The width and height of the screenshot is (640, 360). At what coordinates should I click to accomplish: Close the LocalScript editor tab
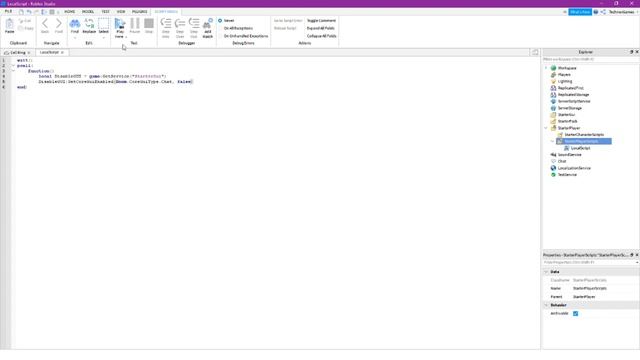62,52
